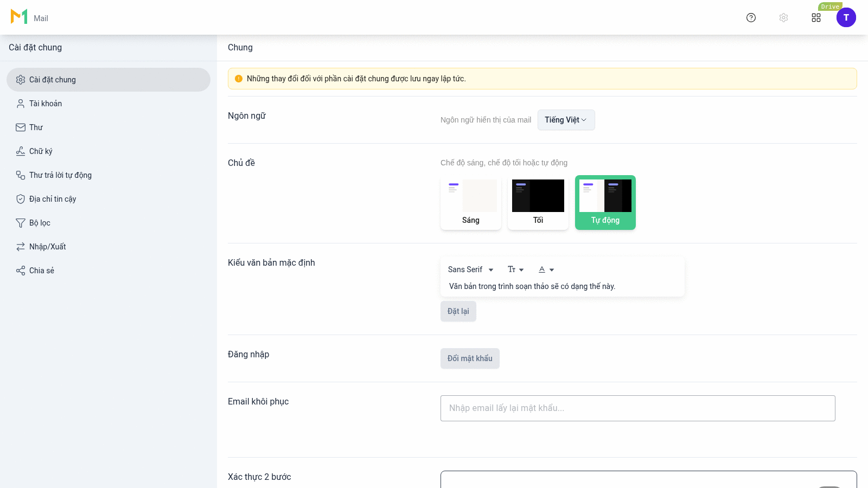Open Tài khoản settings section
This screenshot has height=488, width=868.
[x=108, y=104]
